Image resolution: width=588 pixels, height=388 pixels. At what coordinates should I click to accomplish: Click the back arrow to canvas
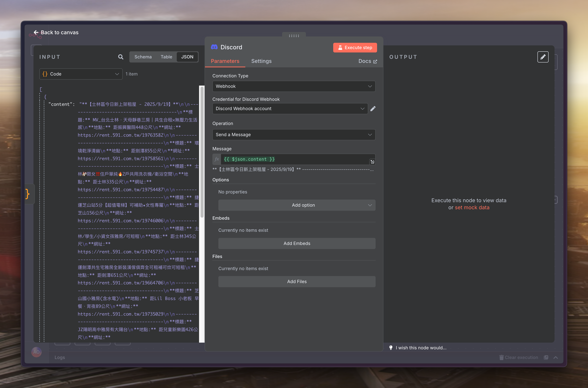coord(36,32)
